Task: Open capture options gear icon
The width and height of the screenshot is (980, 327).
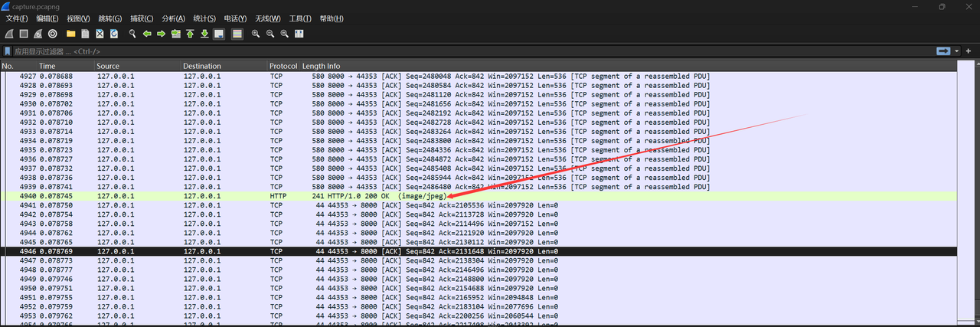Action: click(x=52, y=34)
